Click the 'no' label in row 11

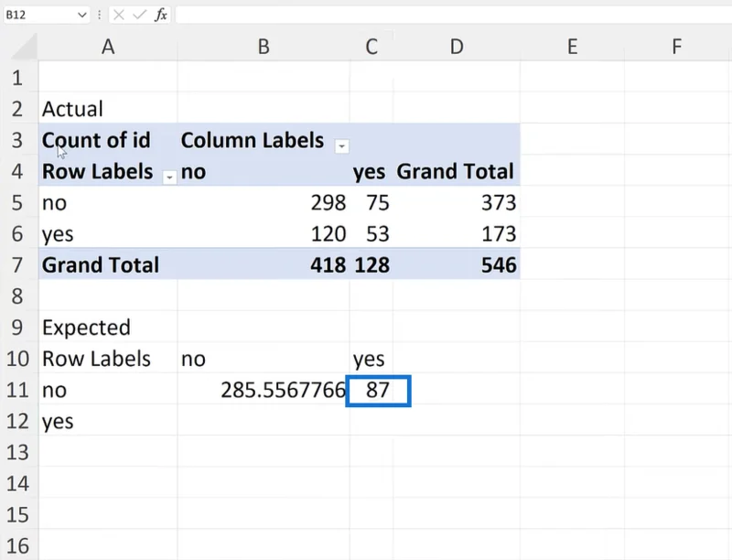pyautogui.click(x=54, y=390)
